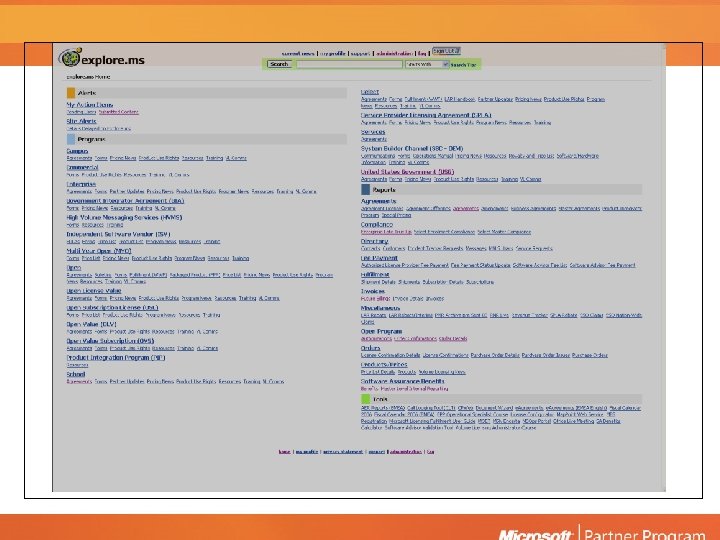This screenshot has height=540, width=720.
Task: Click High Volume Messaging Services (HVMS) heading
Action: pyautogui.click(x=124, y=217)
